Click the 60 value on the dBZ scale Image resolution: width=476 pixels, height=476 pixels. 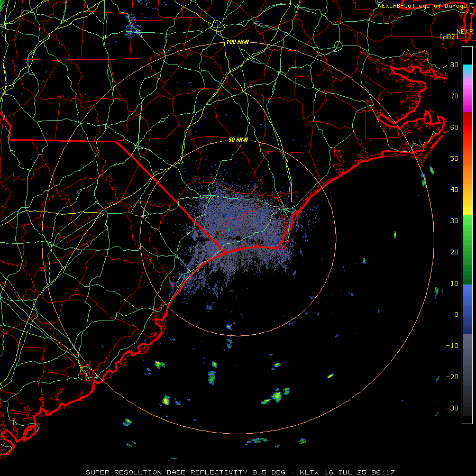click(x=454, y=127)
